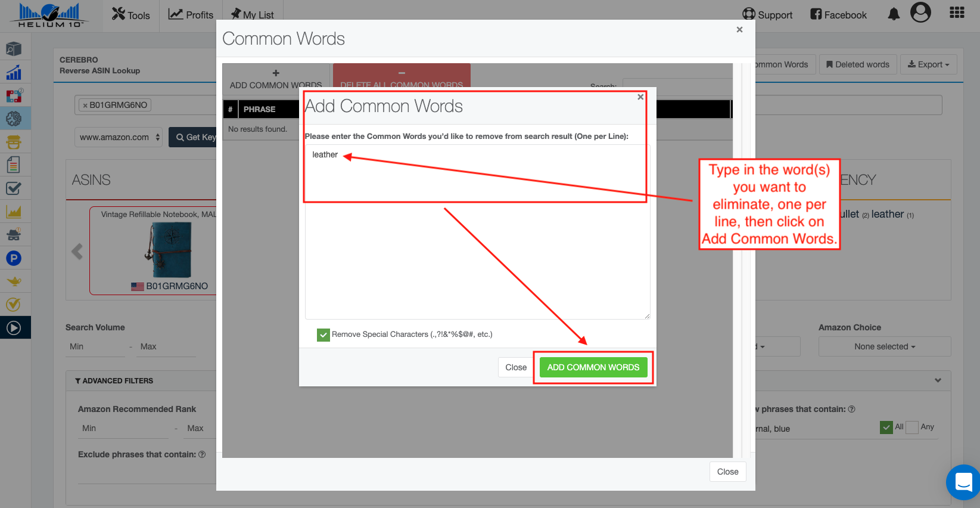The image size is (980, 508).
Task: Select the Cerebro brain sidebar icon
Action: (x=14, y=119)
